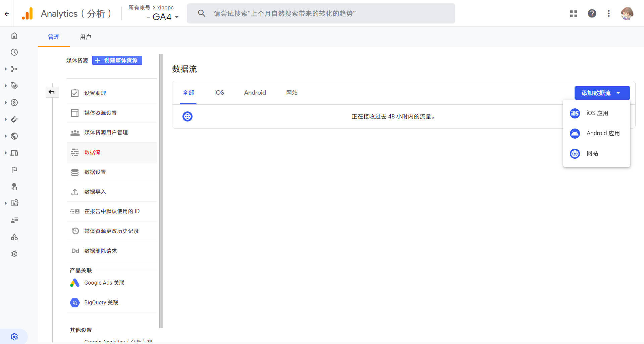Open 数据设置

pos(112,172)
